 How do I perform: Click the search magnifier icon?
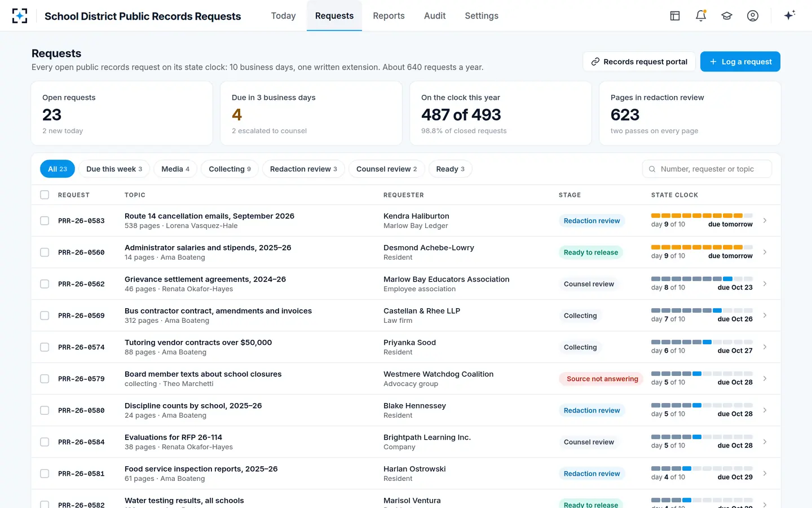[x=652, y=169]
